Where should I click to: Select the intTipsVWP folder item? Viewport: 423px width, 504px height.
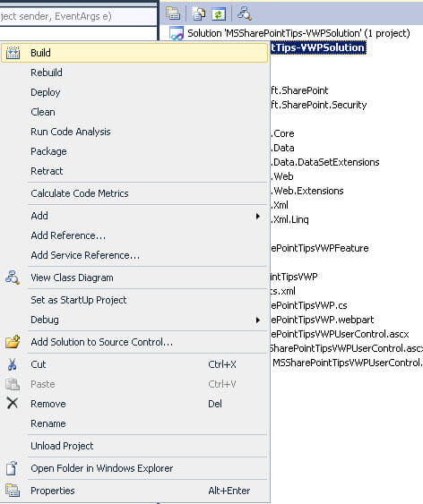point(294,277)
